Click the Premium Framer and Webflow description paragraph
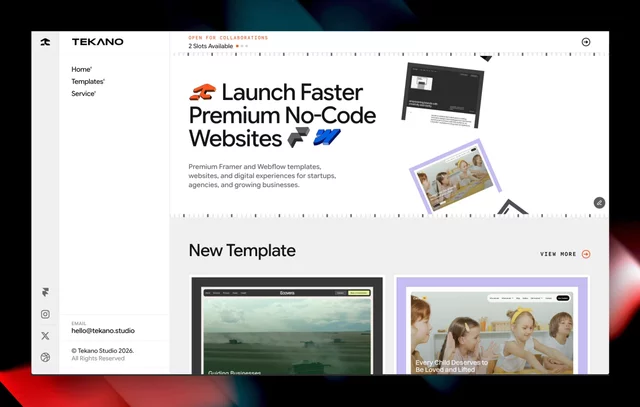Screen dimensions: 640x407 point(262,176)
